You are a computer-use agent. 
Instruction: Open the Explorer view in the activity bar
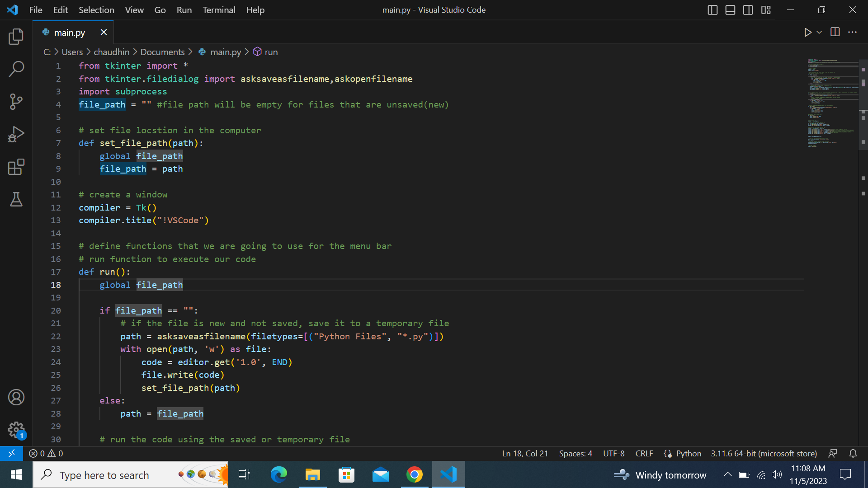[x=16, y=37]
